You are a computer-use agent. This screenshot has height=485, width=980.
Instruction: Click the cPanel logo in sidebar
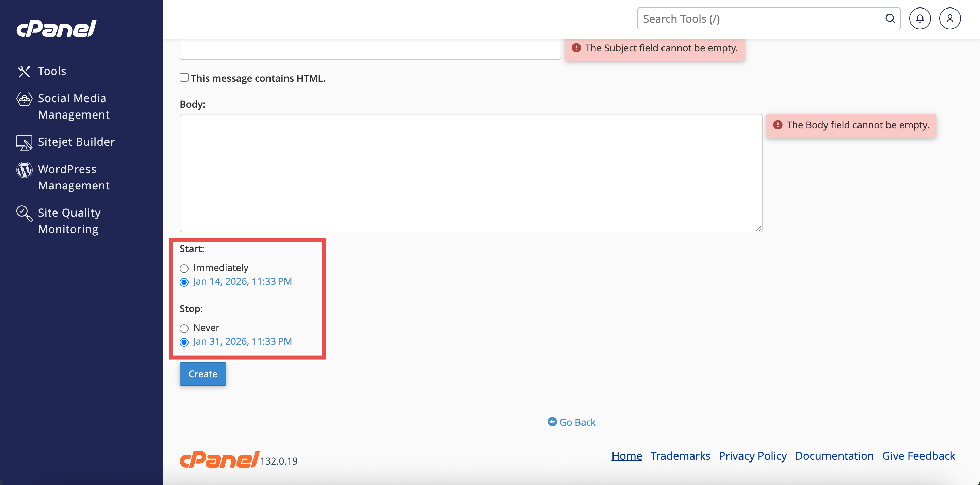coord(56,29)
